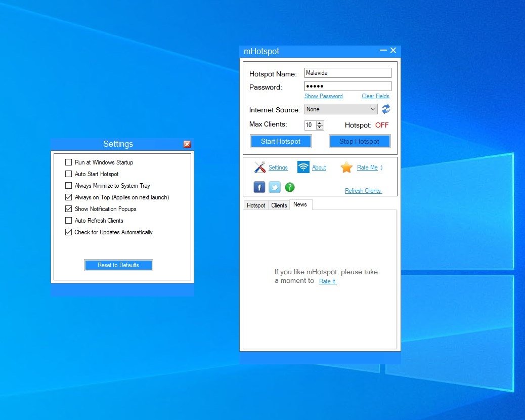Close the Settings window with red X
Screen dimensions: 525x420
point(187,144)
